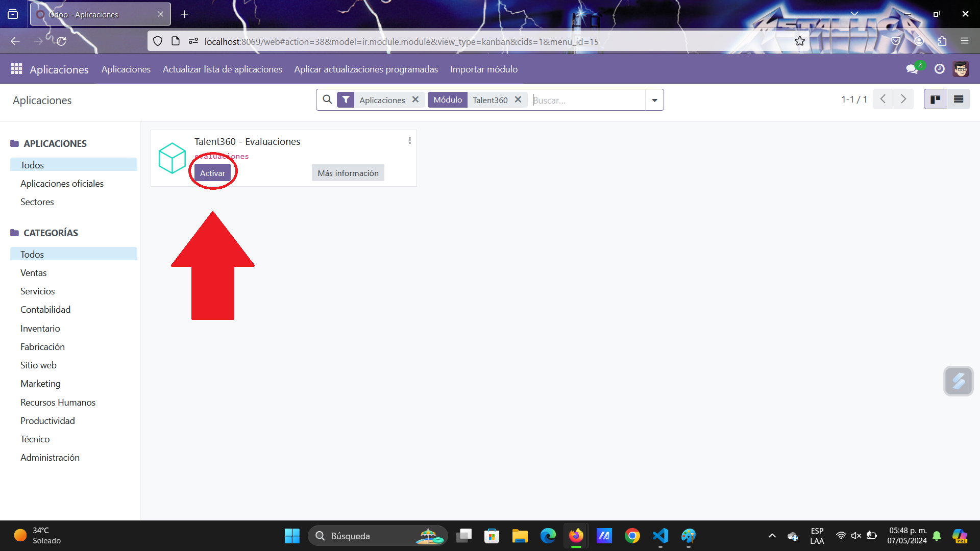The width and height of the screenshot is (980, 551).
Task: Filter category Recursos Humanos
Action: tap(73, 402)
